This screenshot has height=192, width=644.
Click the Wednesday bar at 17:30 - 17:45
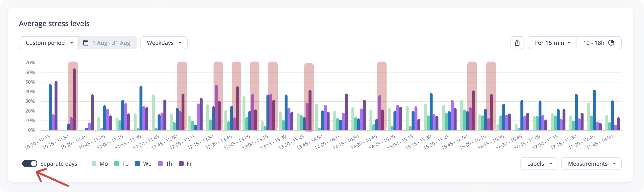[594, 110]
